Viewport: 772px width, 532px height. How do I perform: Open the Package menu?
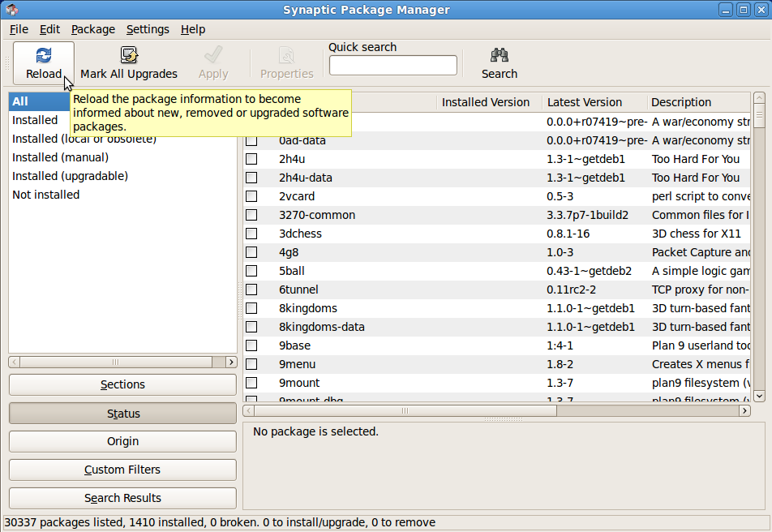coord(92,29)
